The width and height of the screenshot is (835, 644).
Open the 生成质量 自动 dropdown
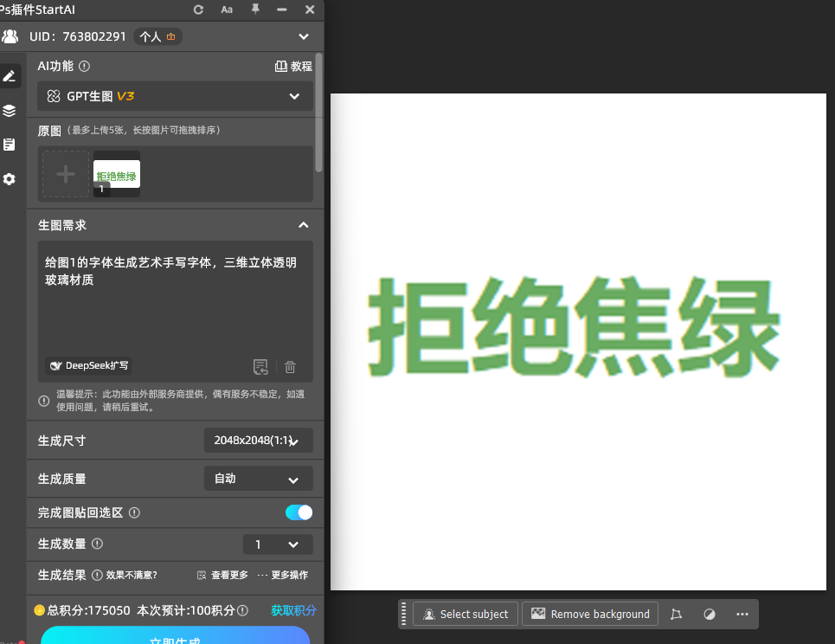click(x=258, y=479)
